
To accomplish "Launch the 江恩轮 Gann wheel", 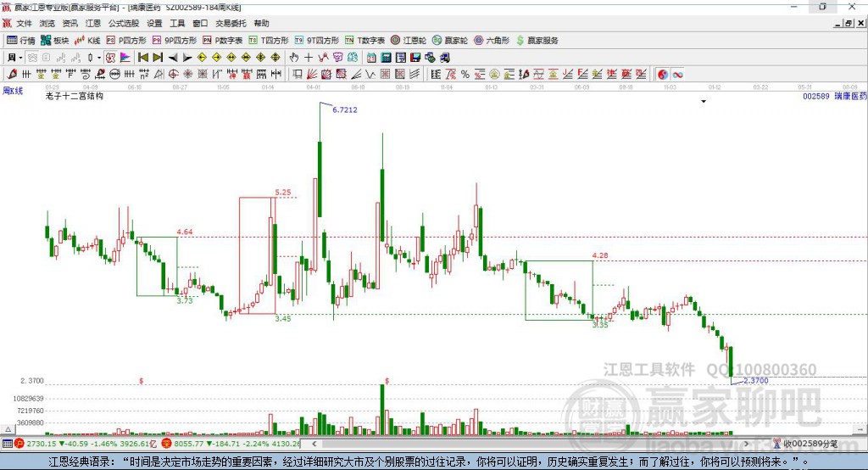I will click(409, 41).
